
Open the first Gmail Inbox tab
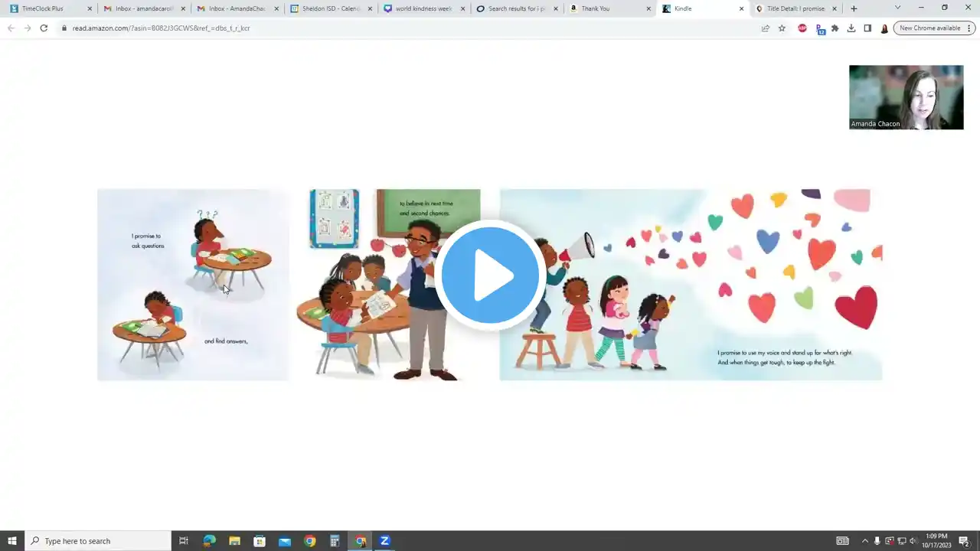[143, 8]
